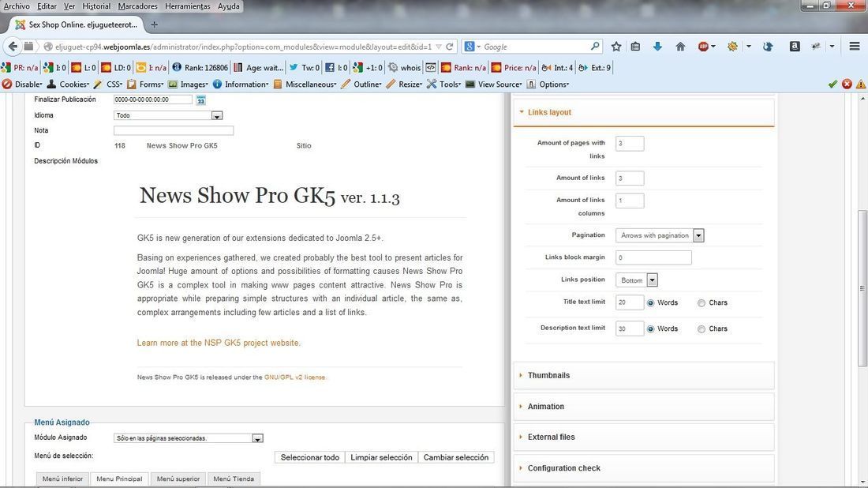
Task: Collapse the Links layout section
Action: tap(644, 112)
